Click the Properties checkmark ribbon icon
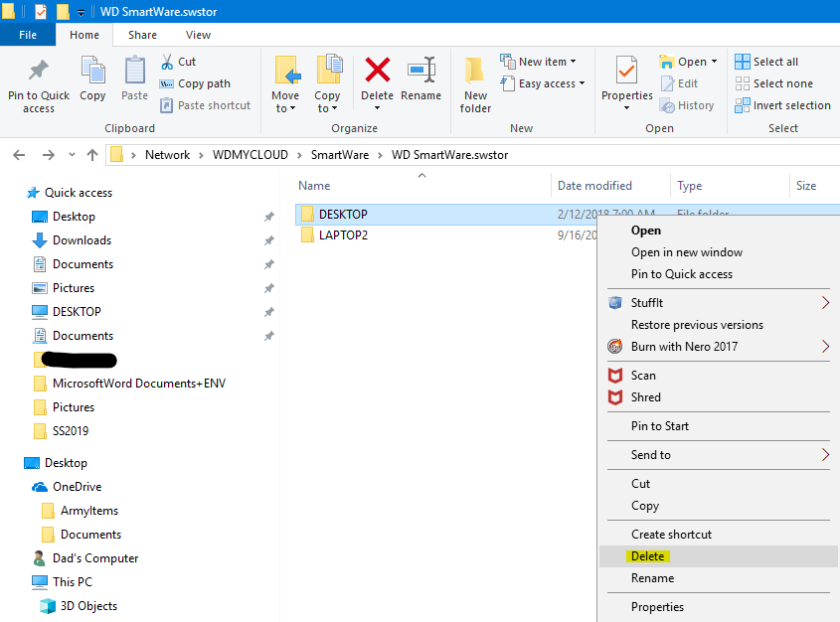The width and height of the screenshot is (840, 622). click(x=626, y=71)
